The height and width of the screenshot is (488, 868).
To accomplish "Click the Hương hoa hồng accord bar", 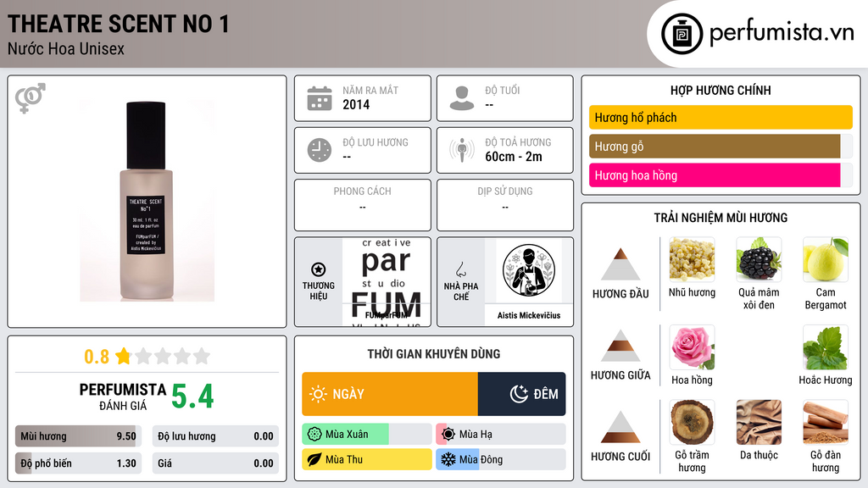I will 721,175.
